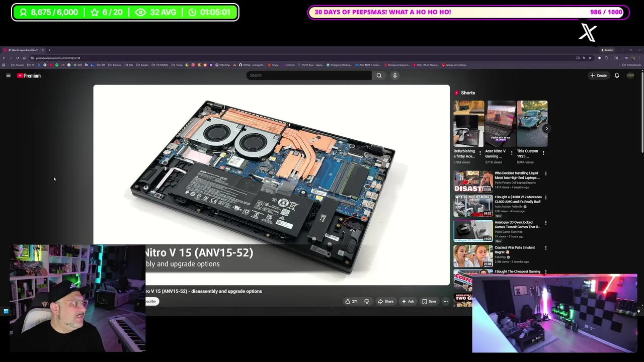
Task: Open the browser three-dot menu
Action: coord(639,58)
